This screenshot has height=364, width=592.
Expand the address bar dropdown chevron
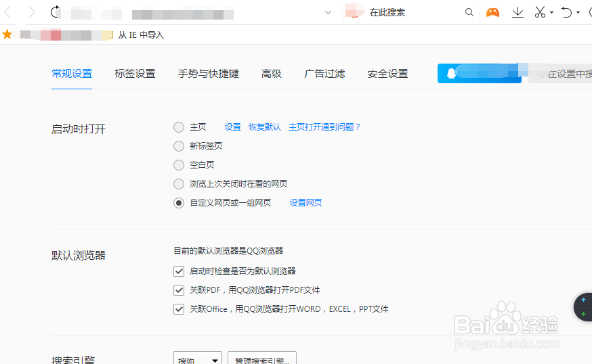coord(328,12)
